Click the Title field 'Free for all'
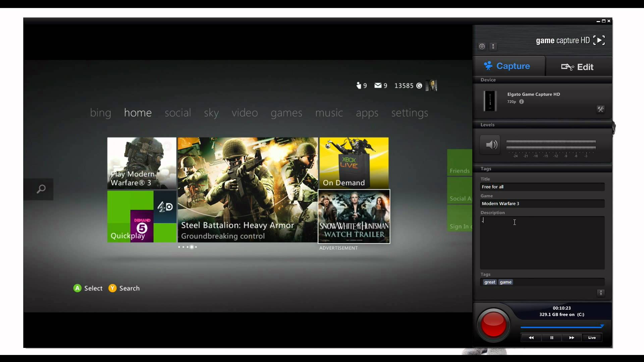This screenshot has height=362, width=644. 542,187
